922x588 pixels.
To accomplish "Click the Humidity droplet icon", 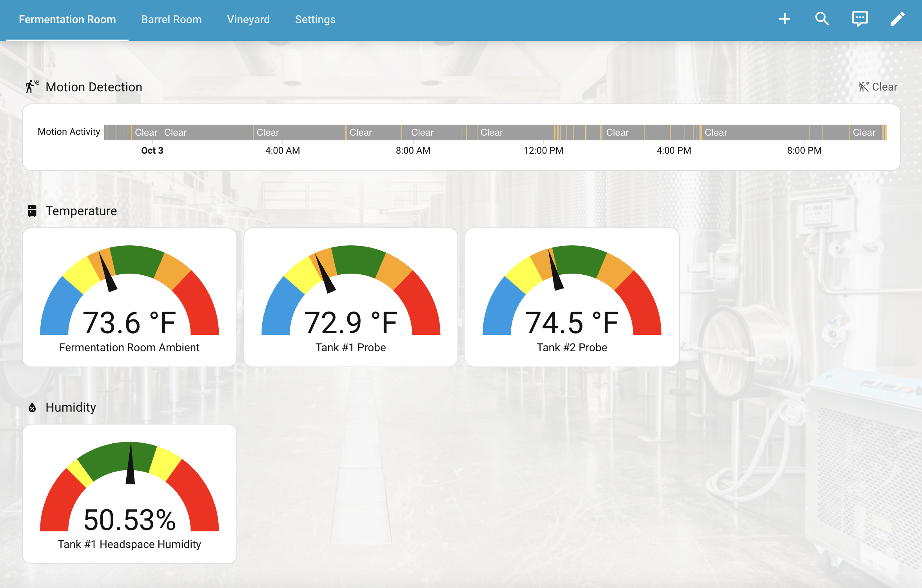I will click(32, 407).
